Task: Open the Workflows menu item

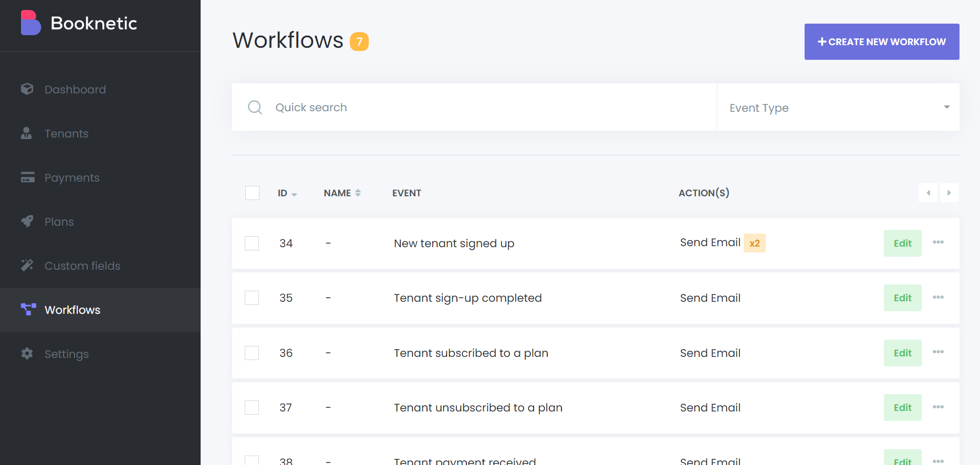Action: point(72,310)
